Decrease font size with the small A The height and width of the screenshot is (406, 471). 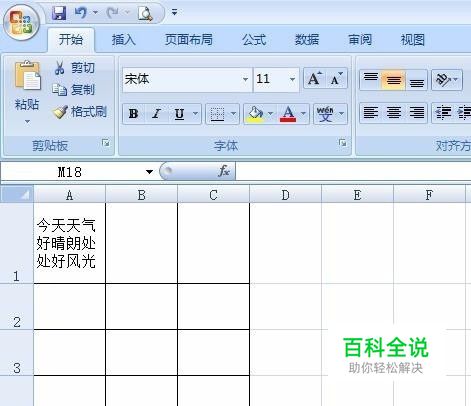pos(336,79)
